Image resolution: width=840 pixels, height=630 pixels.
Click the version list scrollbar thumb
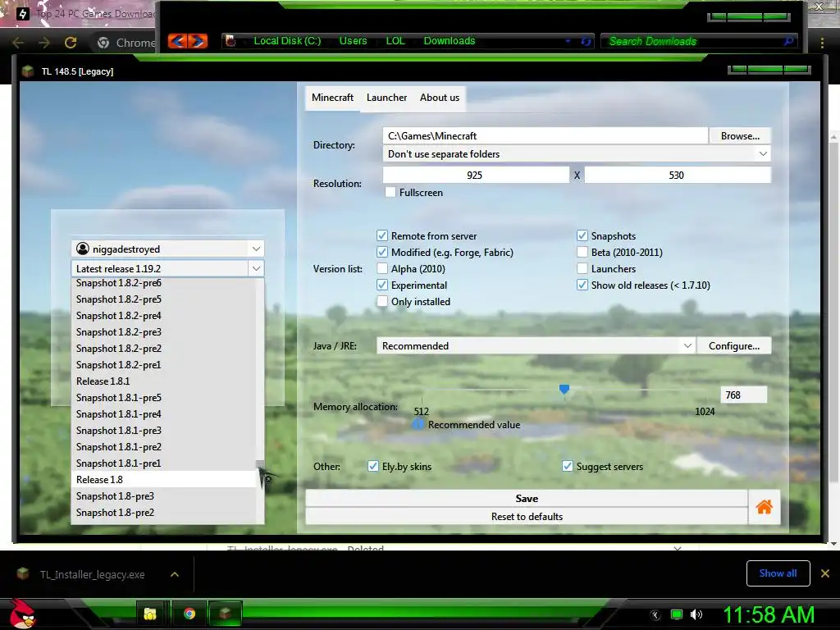(260, 464)
